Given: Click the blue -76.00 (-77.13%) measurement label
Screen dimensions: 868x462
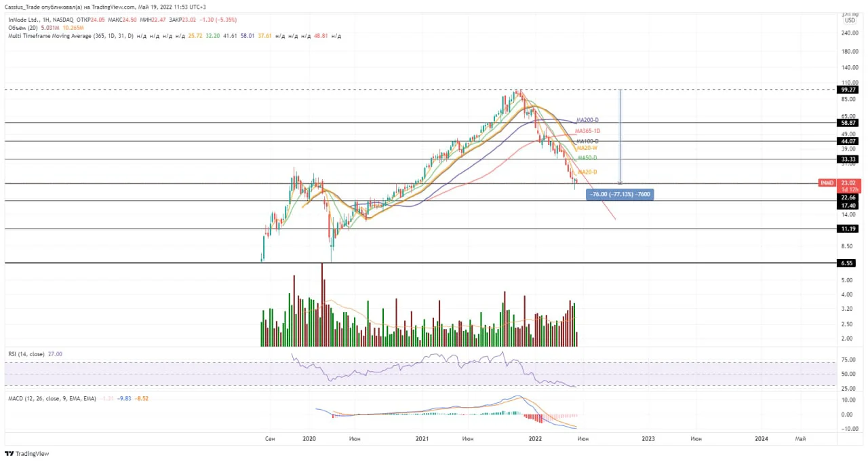Looking at the screenshot, I should [x=620, y=194].
